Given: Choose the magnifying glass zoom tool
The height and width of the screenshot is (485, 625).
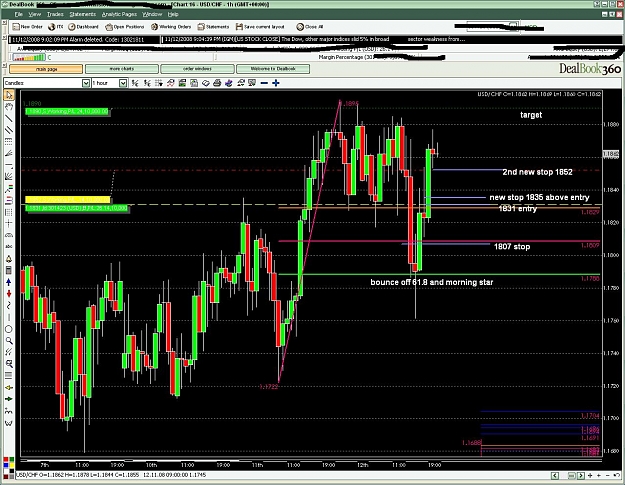Looking at the screenshot, I should pos(9,341).
